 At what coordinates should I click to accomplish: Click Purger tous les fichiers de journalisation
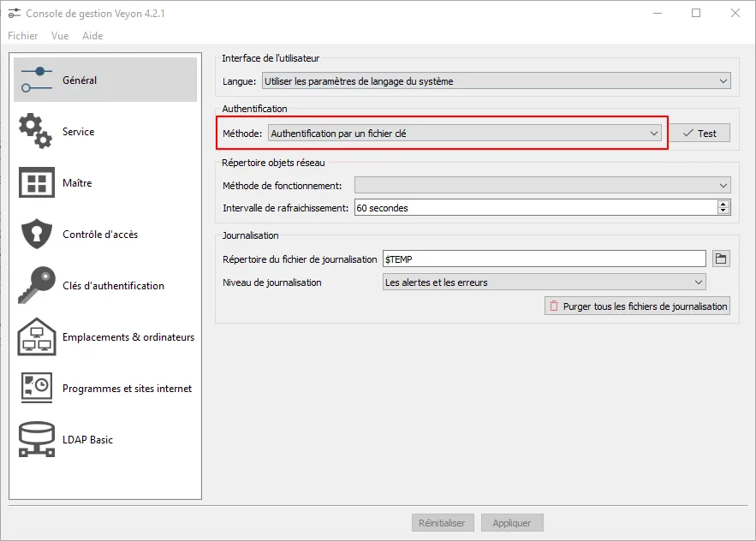point(637,306)
